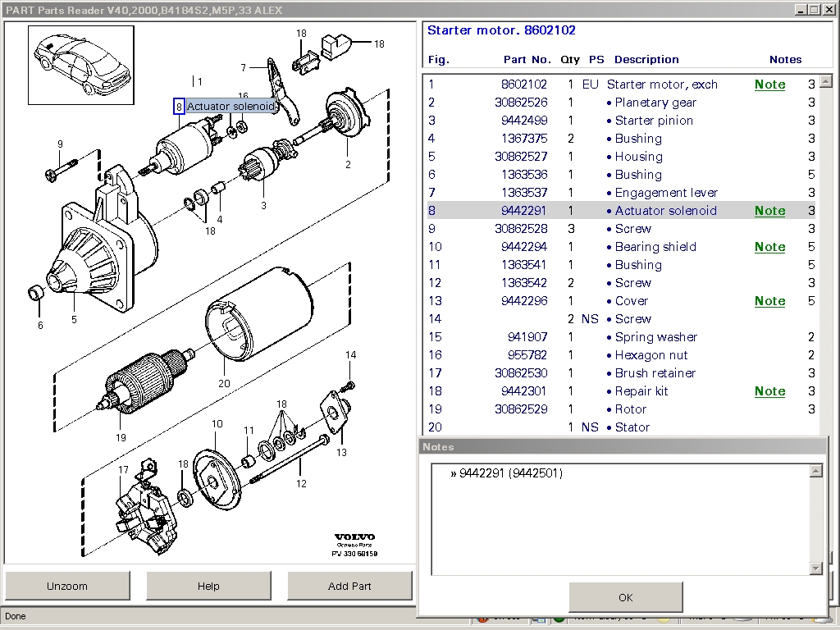
Task: Select the Engagement lever row
Action: (622, 192)
